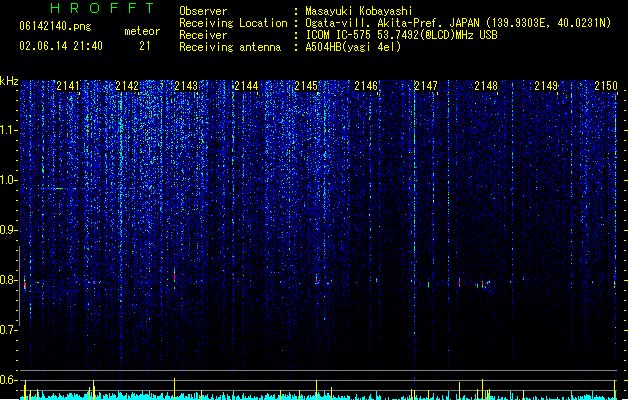This screenshot has width=629, height=400.
Task: Click the Receiving antenna label
Action: [x=230, y=47]
